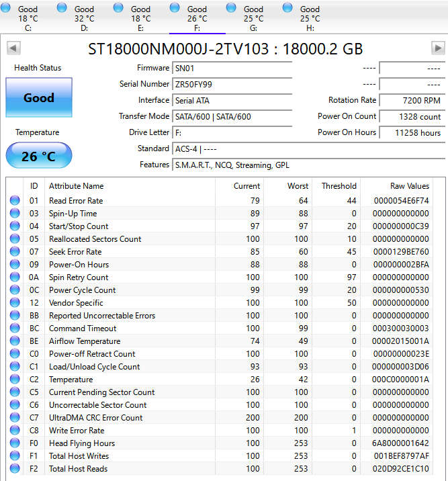448x481 pixels.
Task: Click the Firmware field SN01
Action: click(x=232, y=68)
